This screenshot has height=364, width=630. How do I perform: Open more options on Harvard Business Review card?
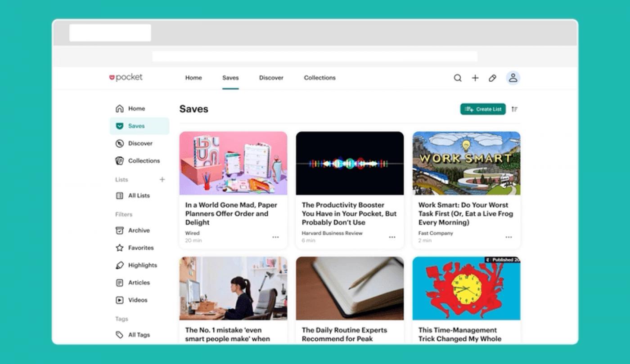[392, 237]
